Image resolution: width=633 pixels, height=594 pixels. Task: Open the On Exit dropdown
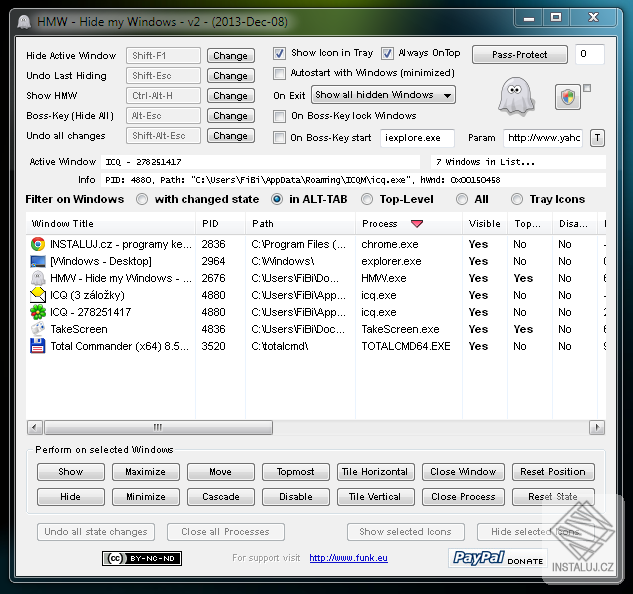(383, 95)
